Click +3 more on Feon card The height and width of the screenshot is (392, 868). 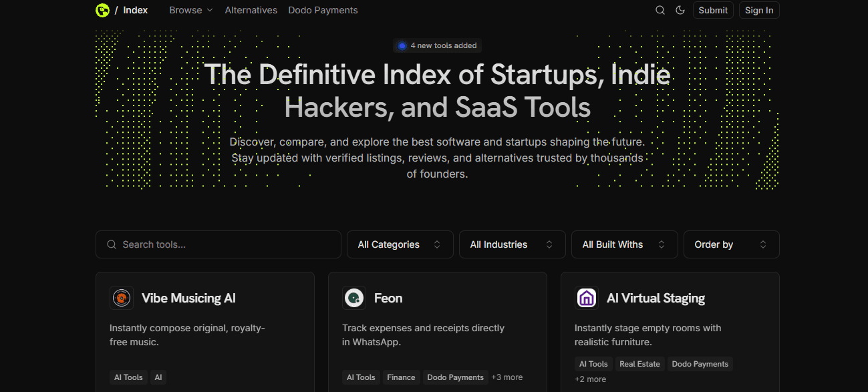(507, 377)
